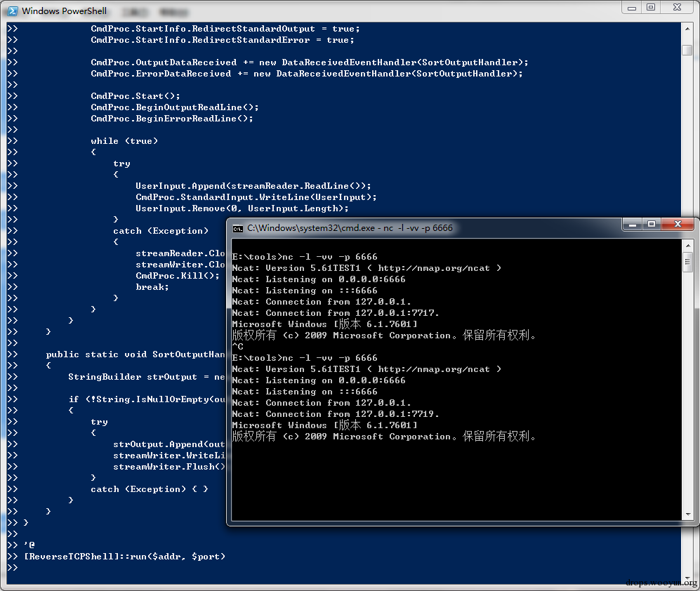Click '^C' line in cmd window
The width and height of the screenshot is (700, 591).
(x=238, y=346)
